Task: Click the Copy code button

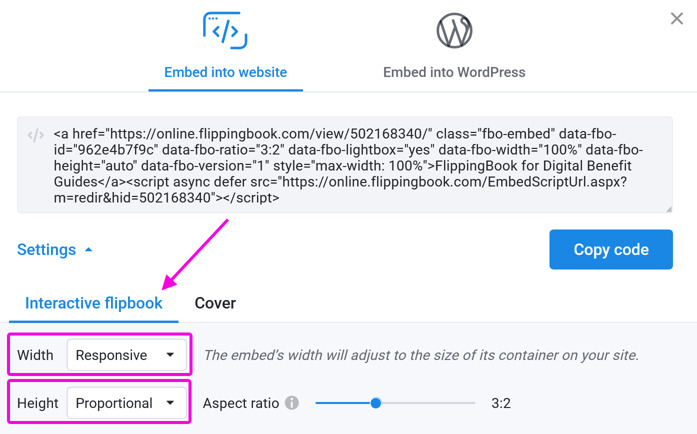Action: point(611,249)
